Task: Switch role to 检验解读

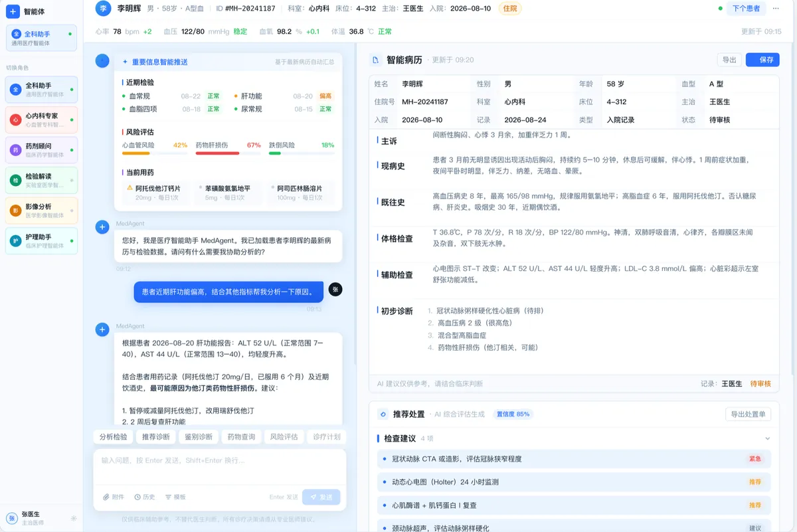Action: pos(41,180)
